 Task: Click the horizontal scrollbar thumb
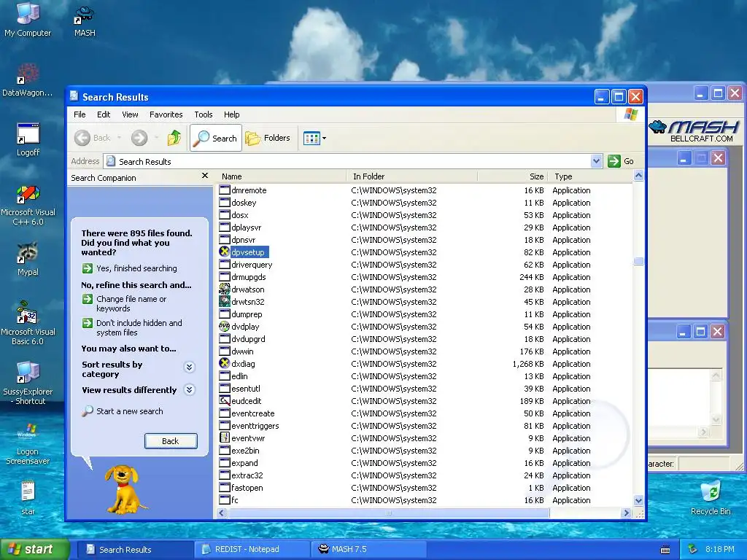(388, 513)
